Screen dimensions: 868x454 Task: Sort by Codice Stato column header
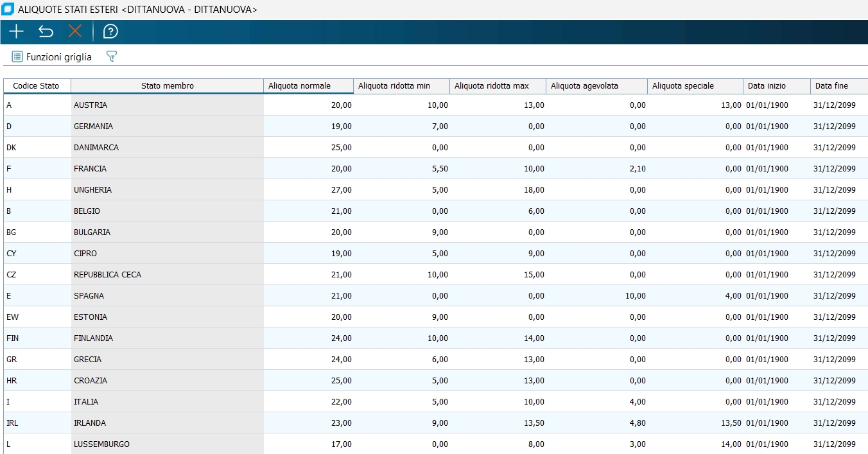coord(36,86)
